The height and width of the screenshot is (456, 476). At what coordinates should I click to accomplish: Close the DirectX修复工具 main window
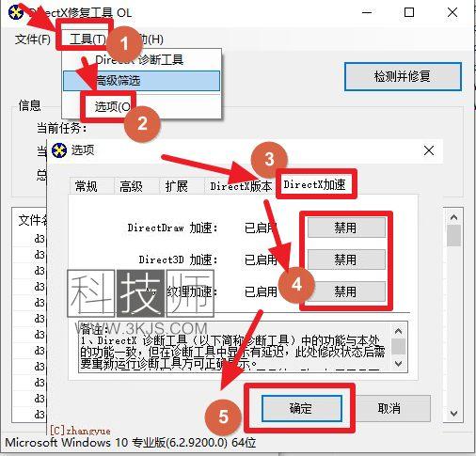coord(452,12)
